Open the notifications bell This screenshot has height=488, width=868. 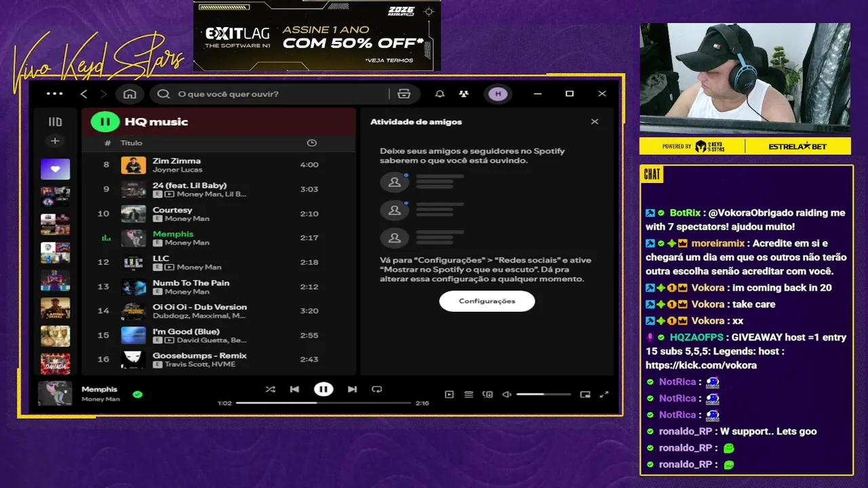439,94
